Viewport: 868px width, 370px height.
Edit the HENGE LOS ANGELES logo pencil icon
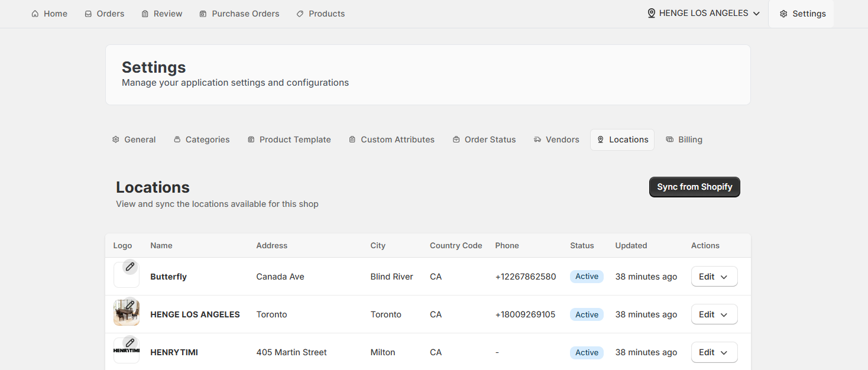pos(130,304)
